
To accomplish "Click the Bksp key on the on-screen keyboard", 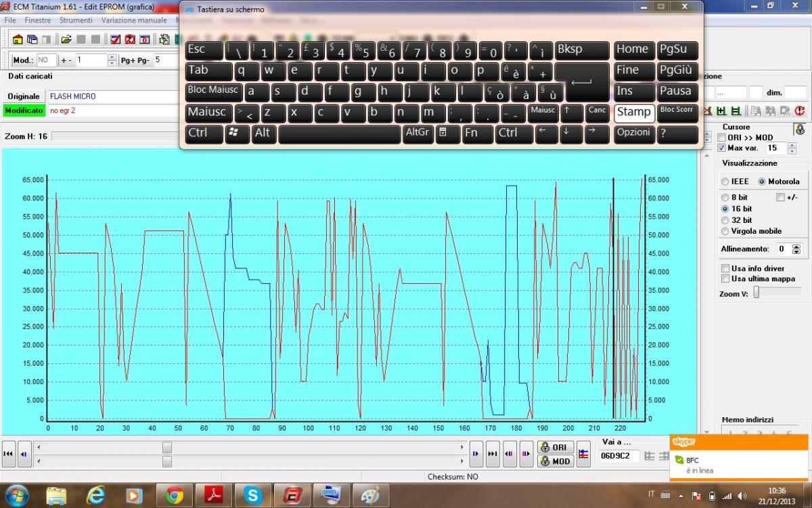I will click(x=581, y=50).
